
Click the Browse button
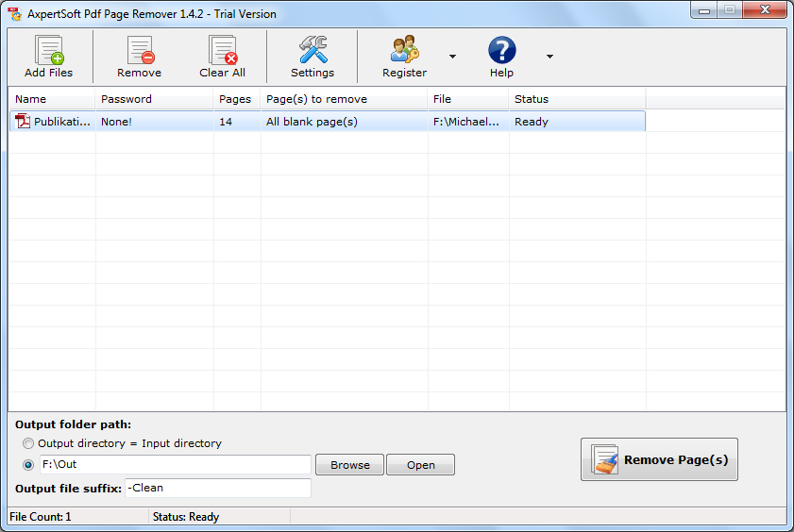click(x=350, y=465)
